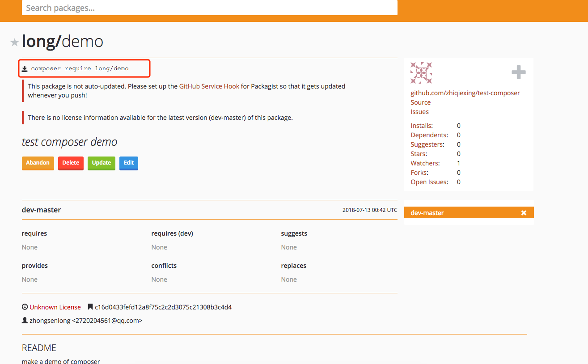Screen dimensions: 588x364
Task: Click the dev-master version heading
Action: click(x=41, y=210)
